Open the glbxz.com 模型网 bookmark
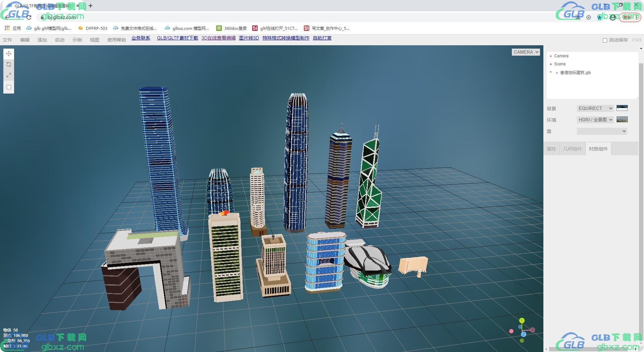 [187, 28]
